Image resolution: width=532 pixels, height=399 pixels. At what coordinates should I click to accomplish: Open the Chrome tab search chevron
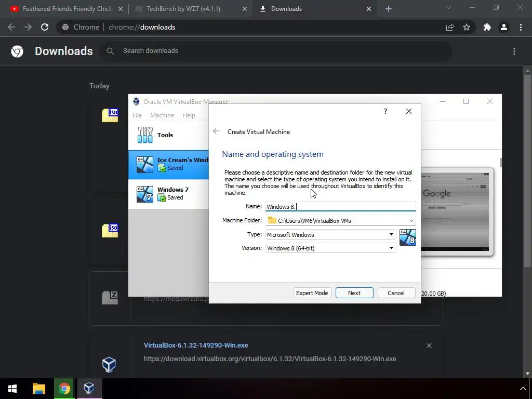tap(448, 7)
